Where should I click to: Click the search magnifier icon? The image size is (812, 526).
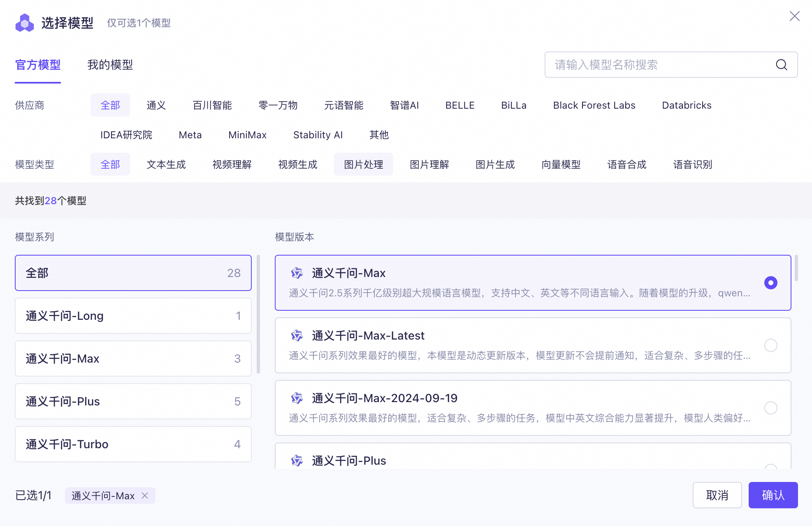click(x=782, y=65)
